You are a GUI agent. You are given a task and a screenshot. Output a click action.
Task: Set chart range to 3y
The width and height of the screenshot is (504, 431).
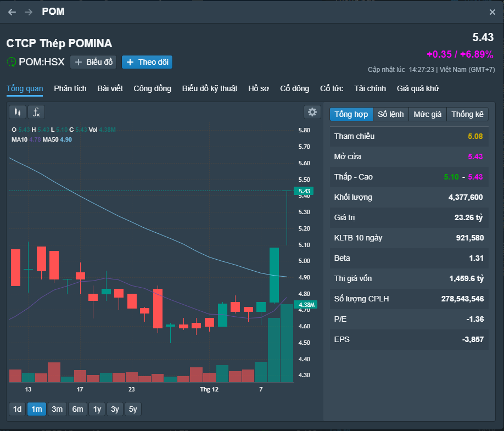[x=115, y=409]
